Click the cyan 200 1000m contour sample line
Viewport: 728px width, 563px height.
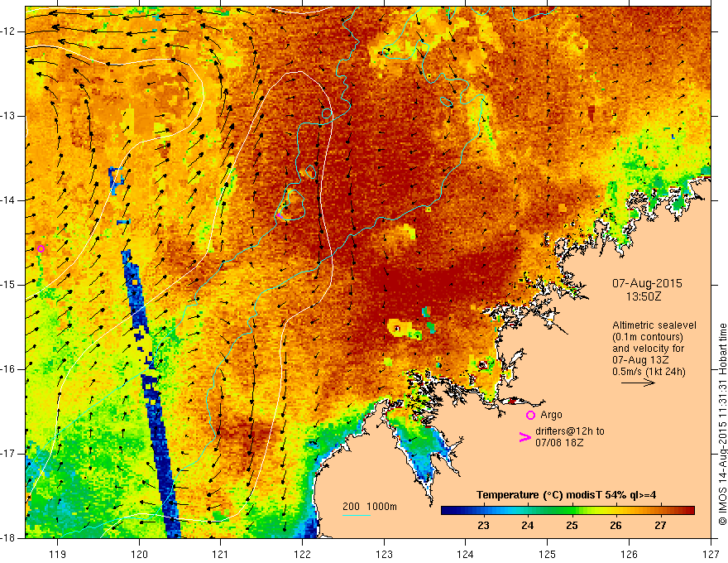[356, 515]
